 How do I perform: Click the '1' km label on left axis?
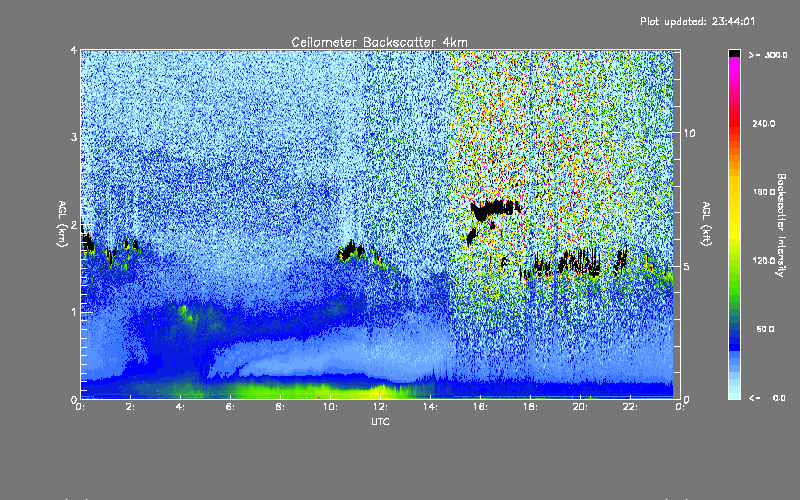[x=74, y=312]
